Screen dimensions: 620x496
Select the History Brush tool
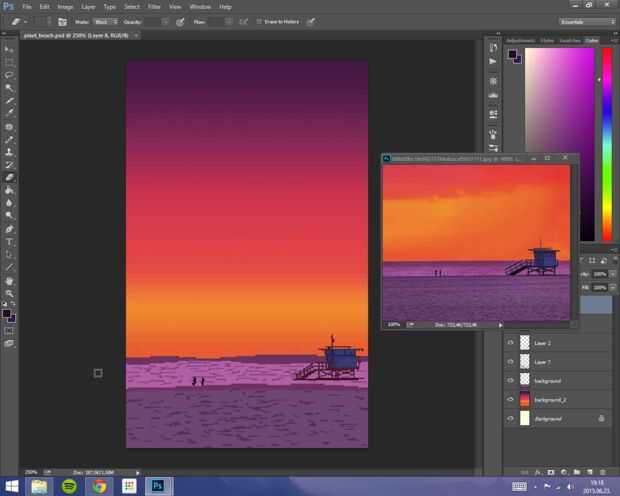click(x=9, y=165)
